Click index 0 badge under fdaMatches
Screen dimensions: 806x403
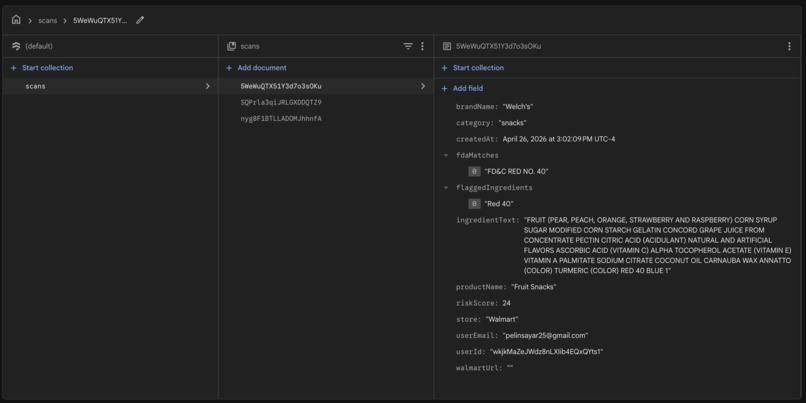click(474, 172)
